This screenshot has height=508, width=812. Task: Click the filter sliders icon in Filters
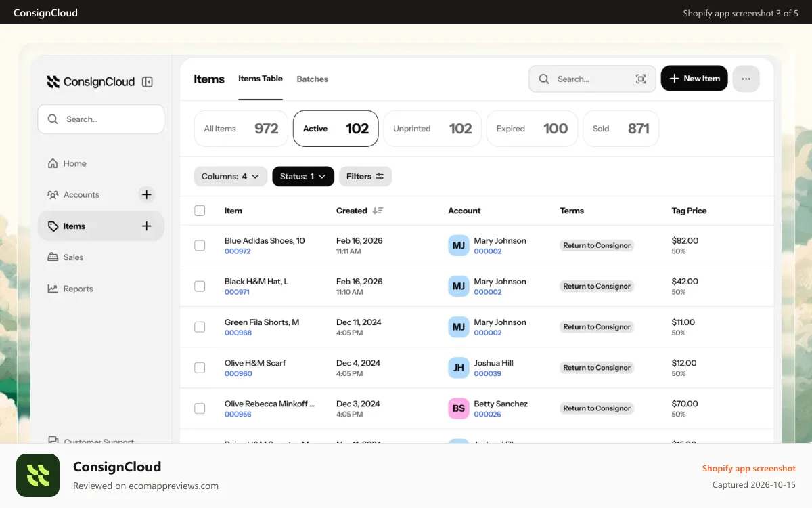[x=380, y=176]
